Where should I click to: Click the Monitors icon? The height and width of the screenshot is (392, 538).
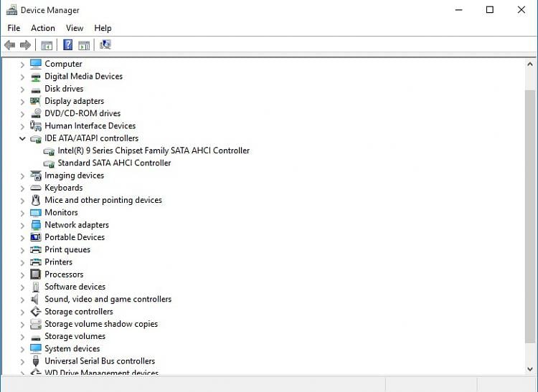36,213
